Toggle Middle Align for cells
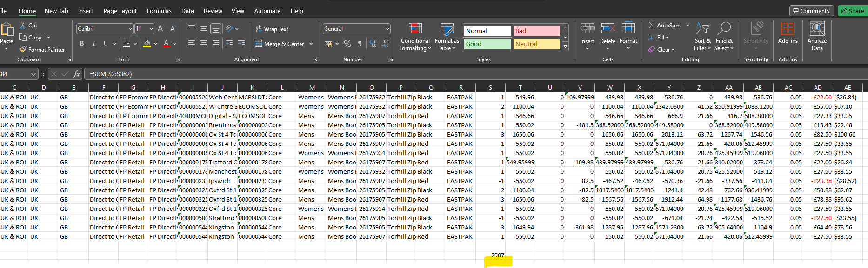 click(204, 29)
